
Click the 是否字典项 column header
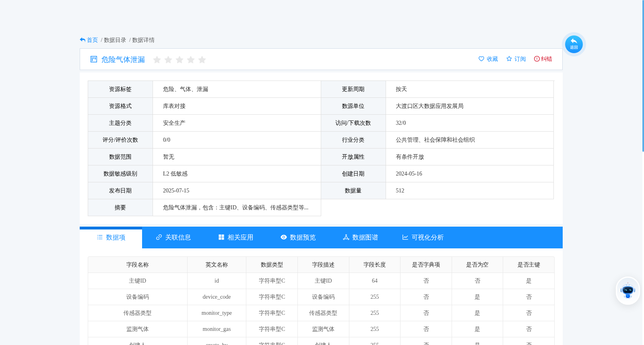pos(426,265)
